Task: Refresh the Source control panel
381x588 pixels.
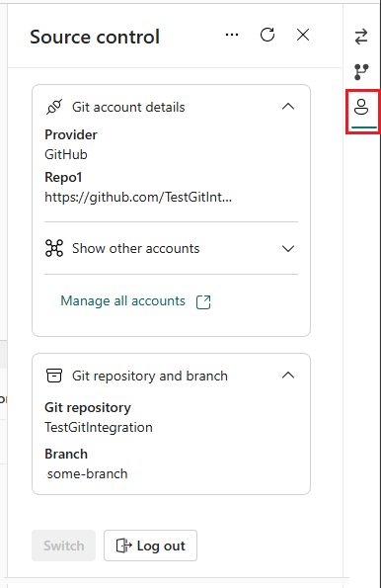Action: click(267, 35)
